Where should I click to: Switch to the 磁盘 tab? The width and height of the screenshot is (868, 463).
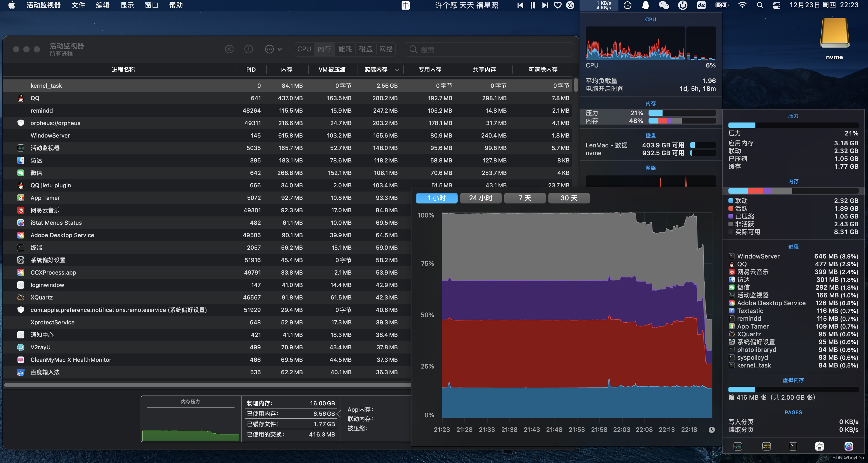pos(366,49)
